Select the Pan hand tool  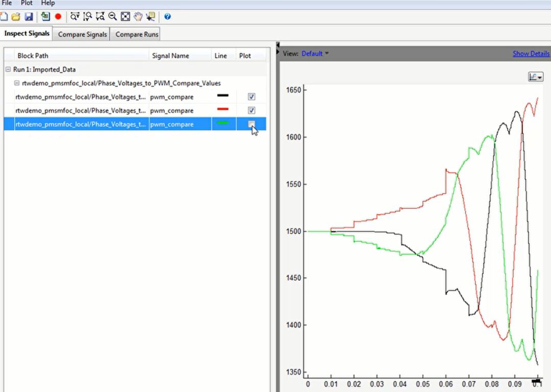tap(138, 17)
